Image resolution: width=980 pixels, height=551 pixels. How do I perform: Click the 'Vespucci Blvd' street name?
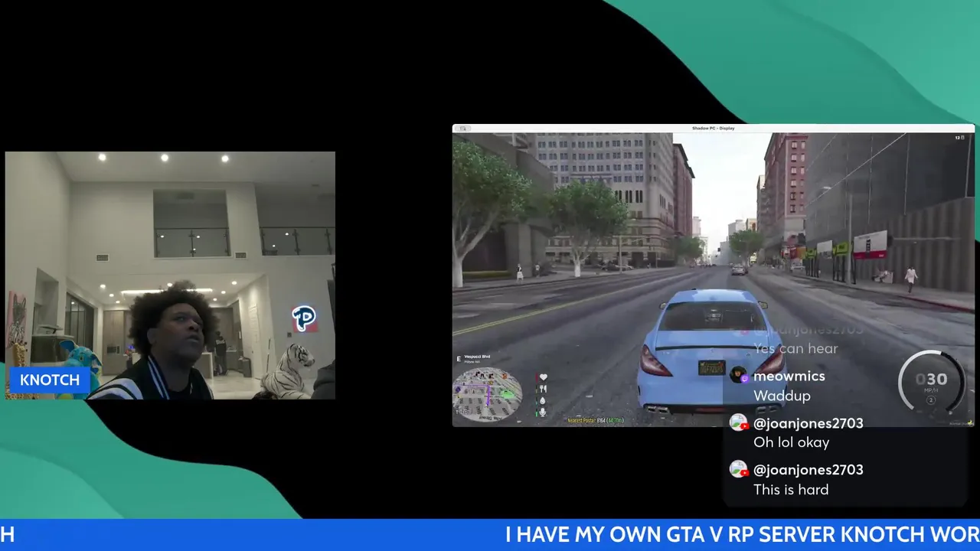click(476, 357)
